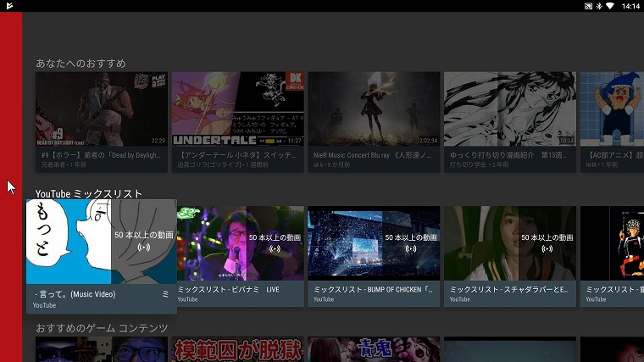Viewport: 644px width, 362px height.
Task: Click the 50 本以上の動画 label on ビバナミ LIVE
Action: pyautogui.click(x=275, y=237)
